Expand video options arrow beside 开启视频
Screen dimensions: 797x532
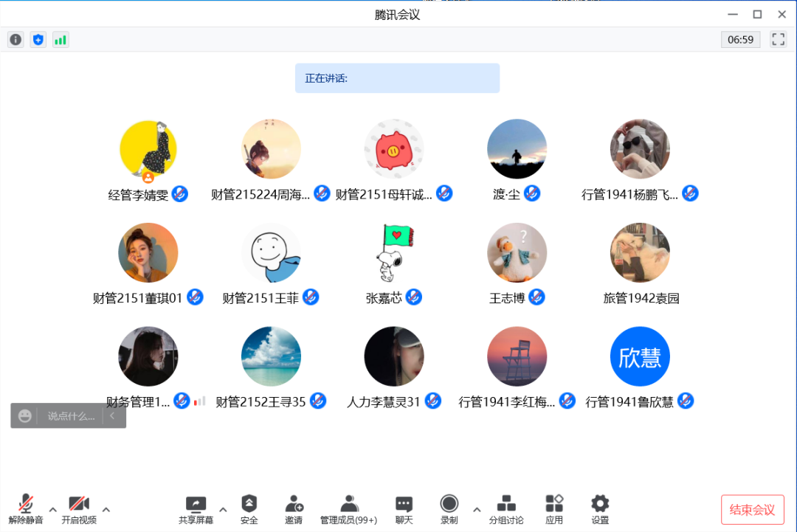106,509
